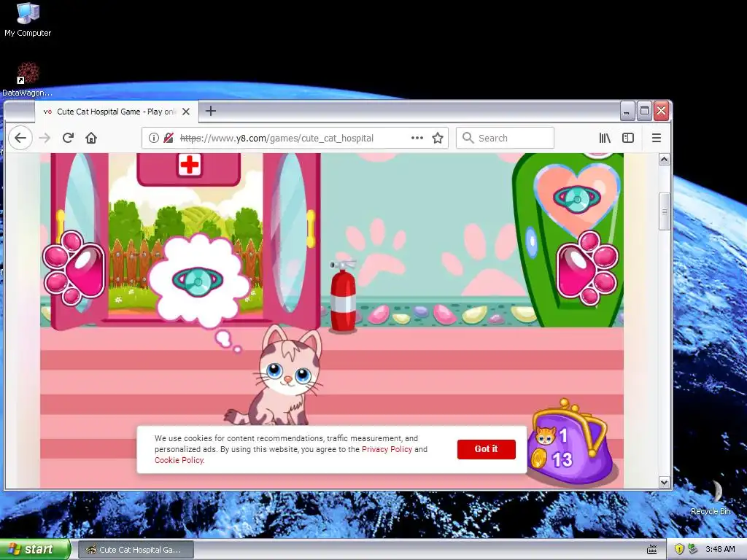This screenshot has height=560, width=747.
Task: Open the Windows start menu
Action: 35,550
